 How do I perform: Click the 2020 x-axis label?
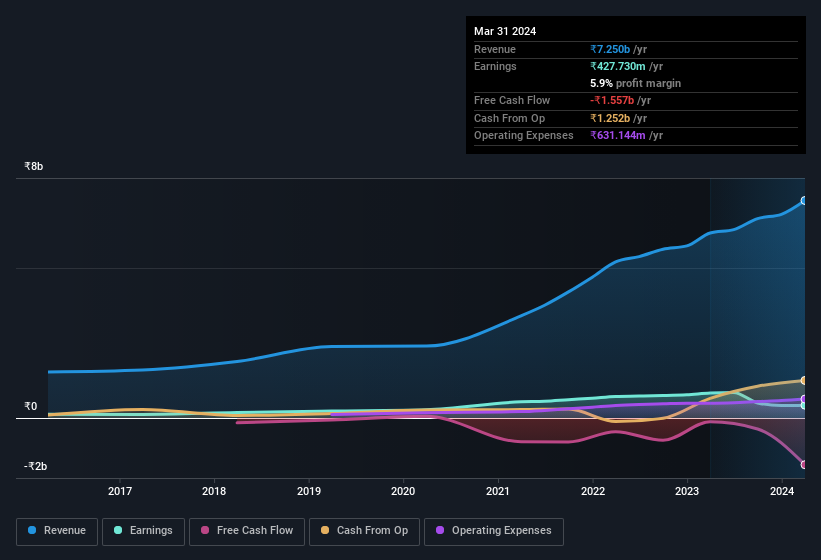point(403,491)
